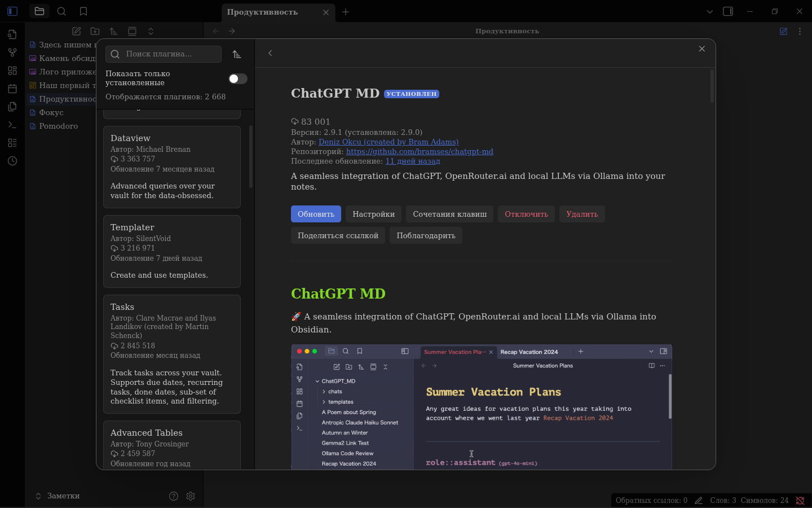Open a new tab with plus button
The image size is (812, 508).
(346, 12)
